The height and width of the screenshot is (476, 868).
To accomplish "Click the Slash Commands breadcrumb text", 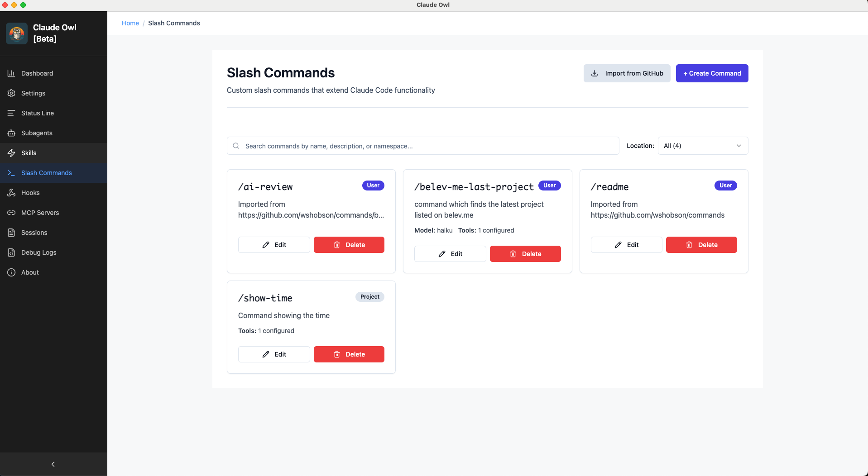I will (174, 23).
